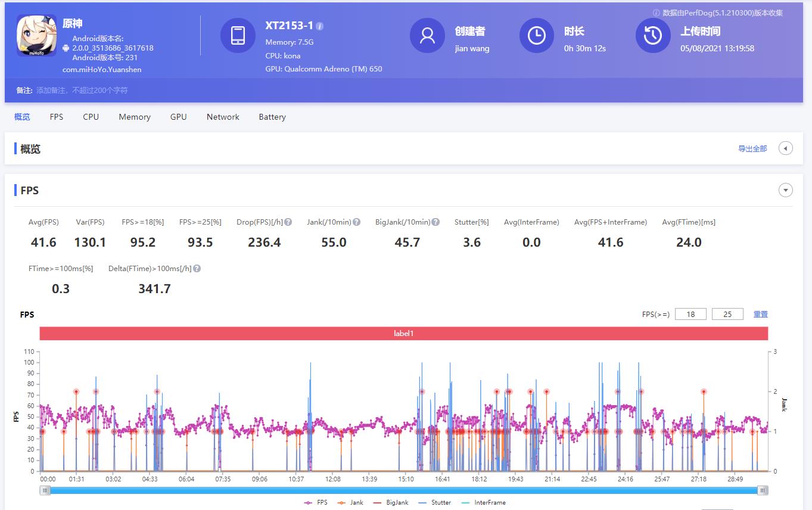Click the 重置 reset link
This screenshot has width=812, height=510.
[761, 313]
